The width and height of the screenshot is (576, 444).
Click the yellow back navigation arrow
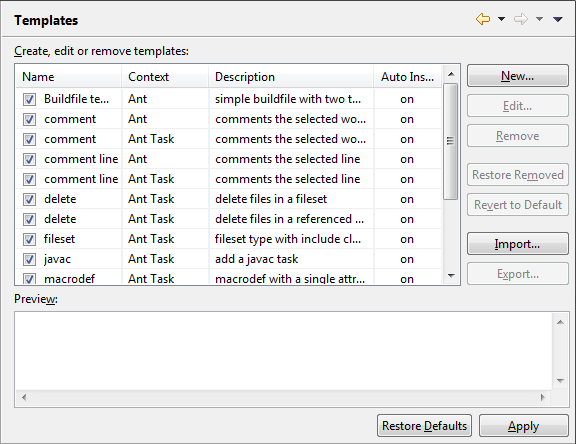tap(483, 19)
